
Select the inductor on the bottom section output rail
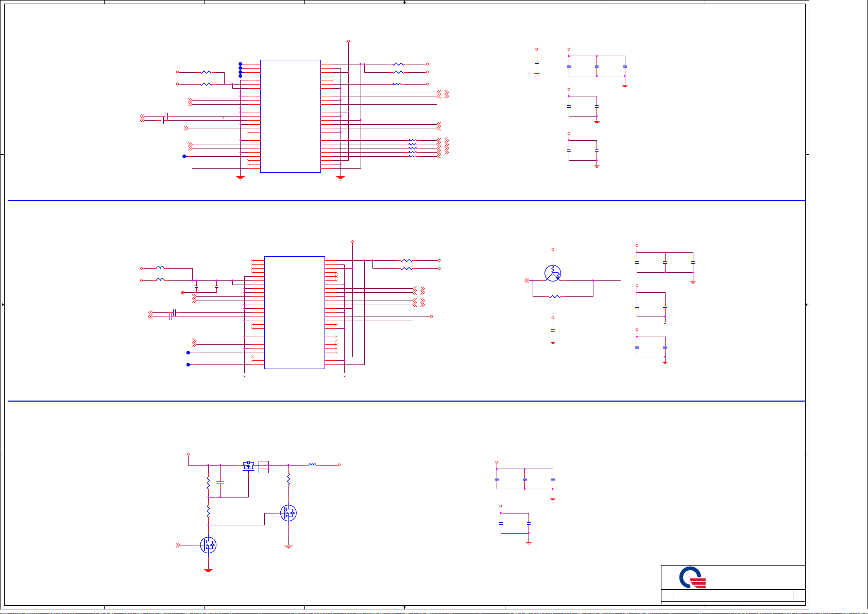pyautogui.click(x=313, y=464)
